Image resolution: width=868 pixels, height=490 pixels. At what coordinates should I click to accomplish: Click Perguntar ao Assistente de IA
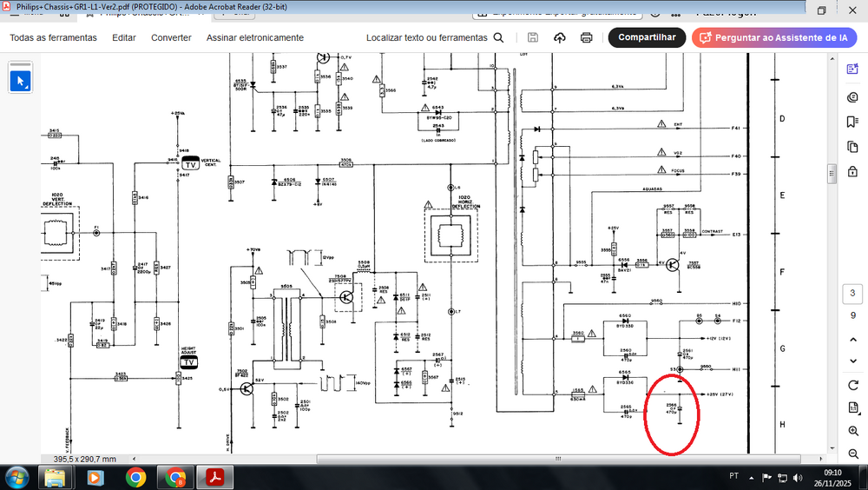774,37
